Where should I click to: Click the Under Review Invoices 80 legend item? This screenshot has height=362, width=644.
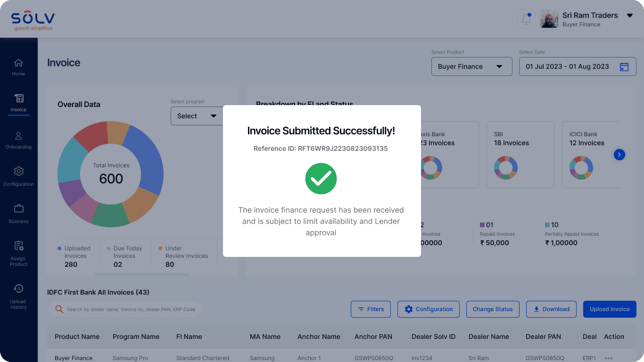183,256
